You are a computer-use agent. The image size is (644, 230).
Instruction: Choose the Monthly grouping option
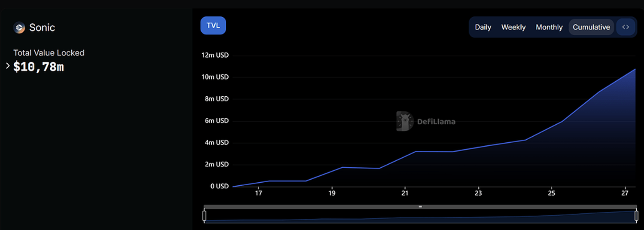coord(549,27)
